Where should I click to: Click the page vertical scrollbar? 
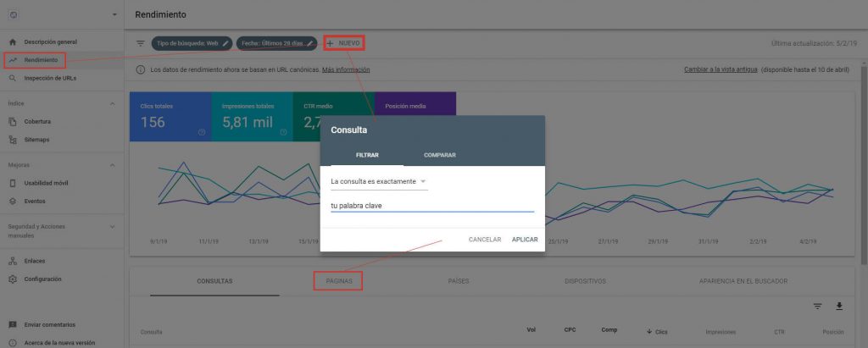[x=865, y=166]
